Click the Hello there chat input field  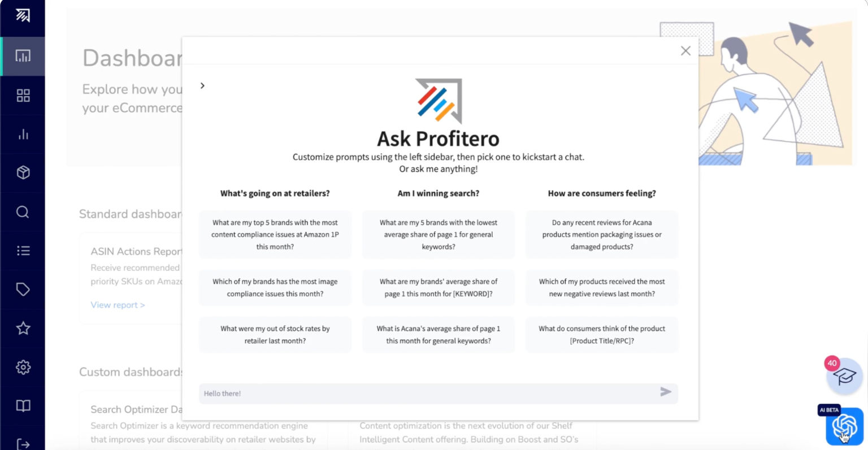pyautogui.click(x=396, y=393)
